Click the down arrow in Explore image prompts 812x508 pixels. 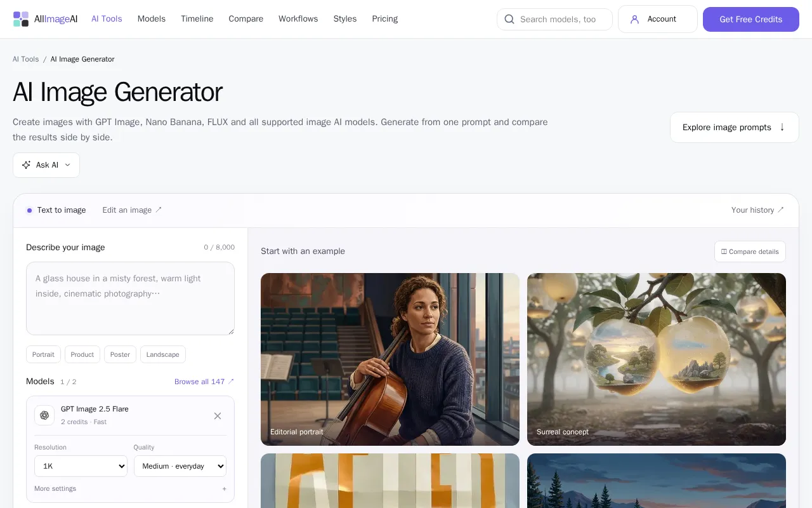click(782, 127)
